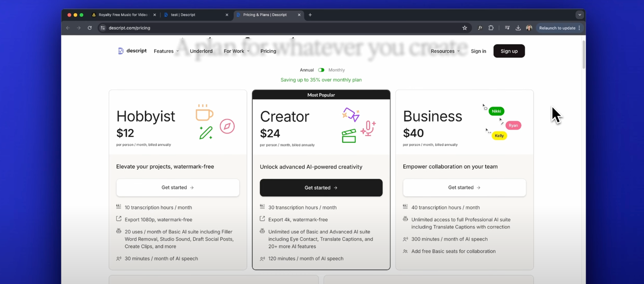644x284 pixels.
Task: Click 'Add free Basic seats for collaboration'
Action: (453, 251)
